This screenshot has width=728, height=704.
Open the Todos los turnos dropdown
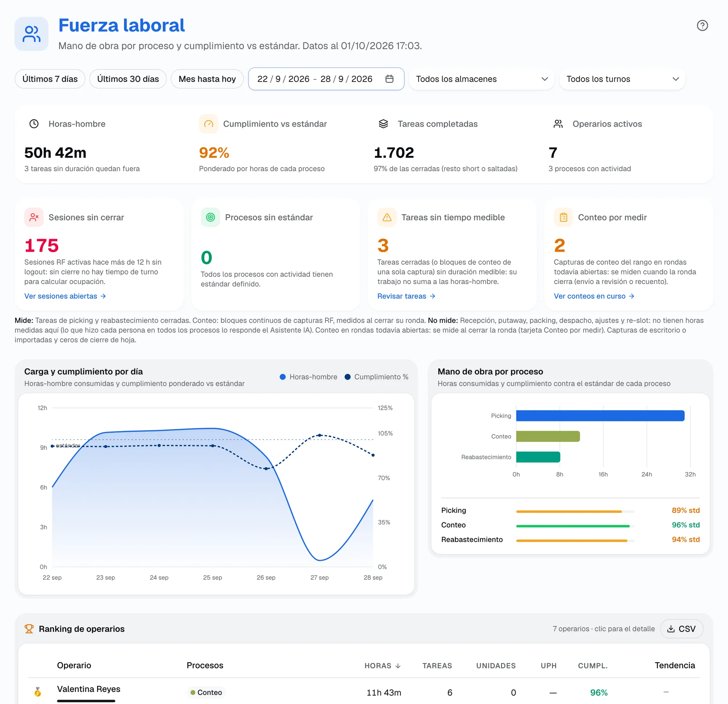(x=622, y=79)
